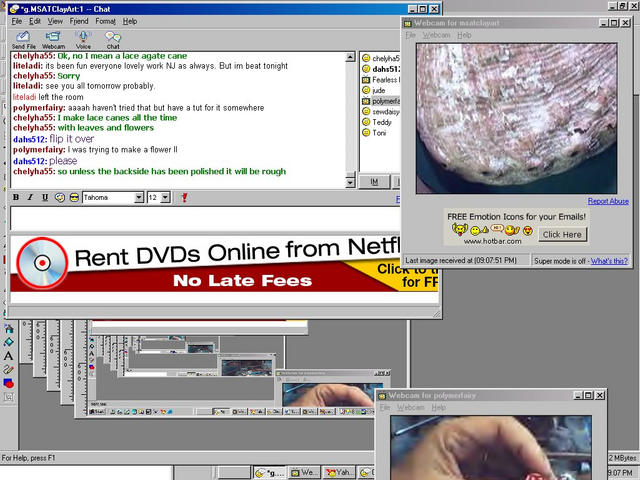Open Help menu in msatclayart webcam window
Image resolution: width=640 pixels, height=480 pixels.
coord(464,35)
